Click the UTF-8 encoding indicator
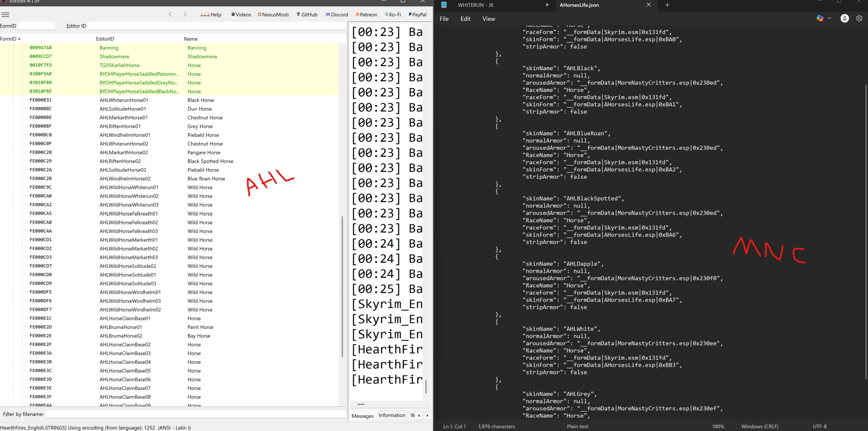Screen dimensions: 868x431 (820, 426)
